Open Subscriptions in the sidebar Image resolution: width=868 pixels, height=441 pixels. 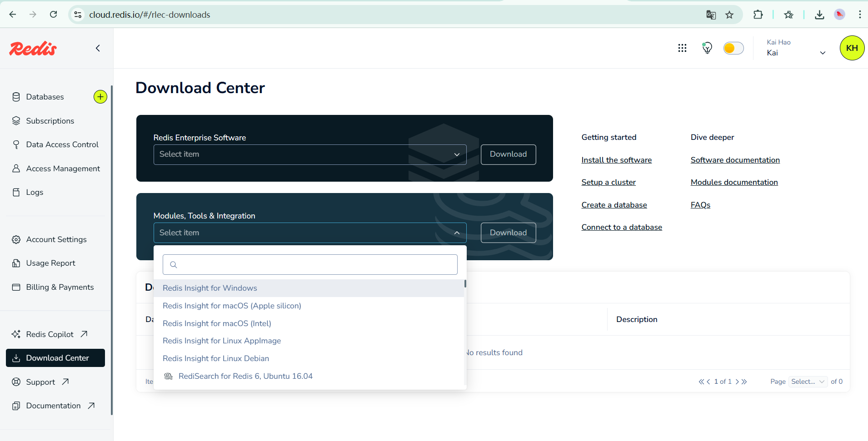click(50, 121)
